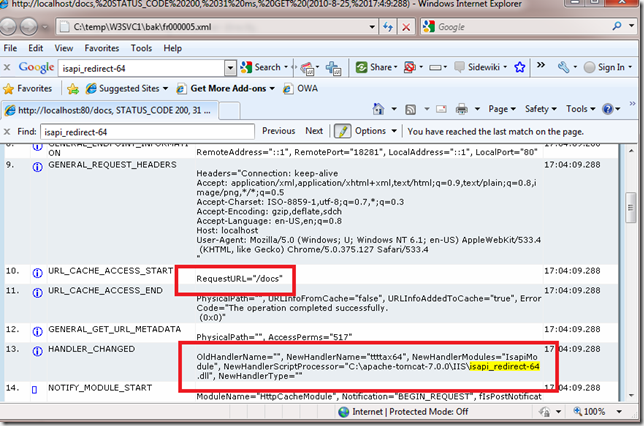644x426 pixels.
Task: Click the Previous find match button
Action: 278,131
